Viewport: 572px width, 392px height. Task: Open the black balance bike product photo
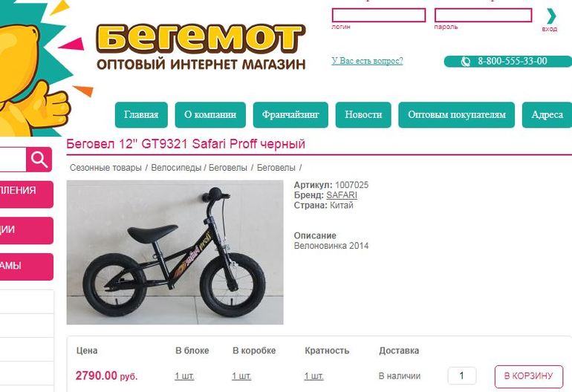pos(175,252)
